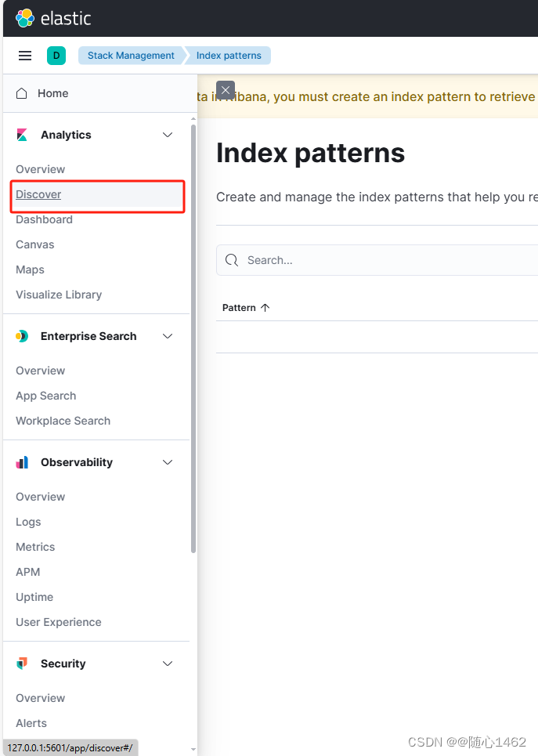Open App Search

pos(46,396)
